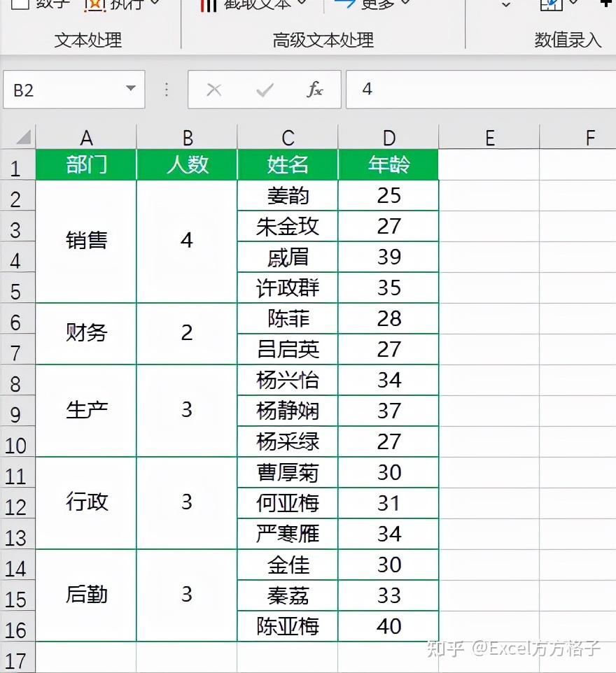The width and height of the screenshot is (616, 673).
Task: Select row 5 header
Action: click(17, 288)
